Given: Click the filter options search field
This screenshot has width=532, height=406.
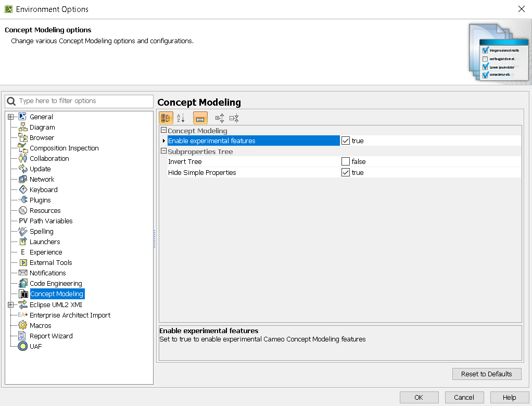Looking at the screenshot, I should point(83,101).
